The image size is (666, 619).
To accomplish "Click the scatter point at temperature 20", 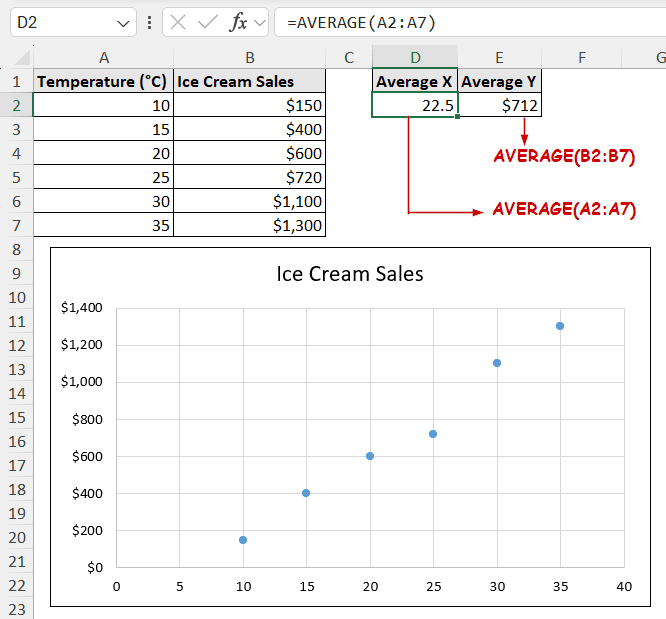I will 370,456.
